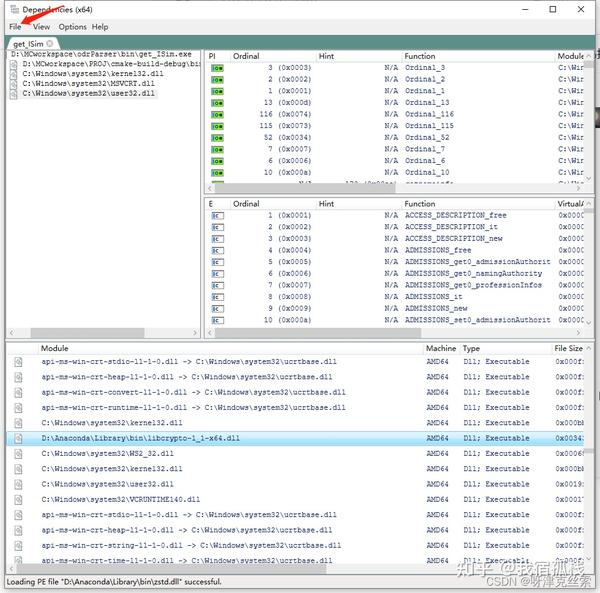Select cmake-build-debug entry in dependency tree
This screenshot has width=600, height=593.
[x=111, y=64]
